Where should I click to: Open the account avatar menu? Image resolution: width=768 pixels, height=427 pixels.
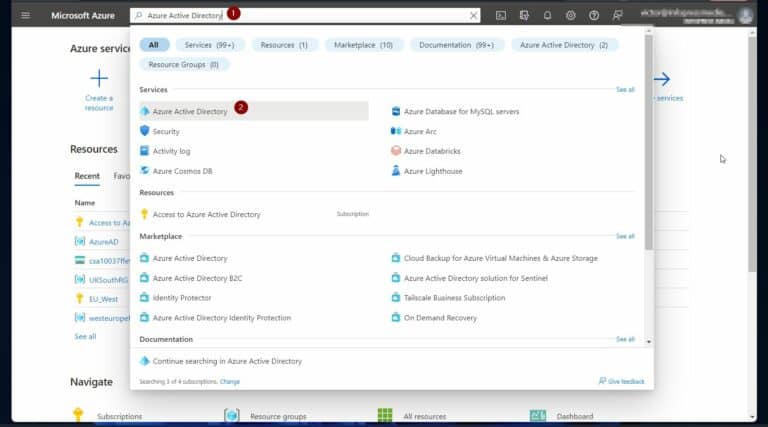pyautogui.click(x=745, y=16)
